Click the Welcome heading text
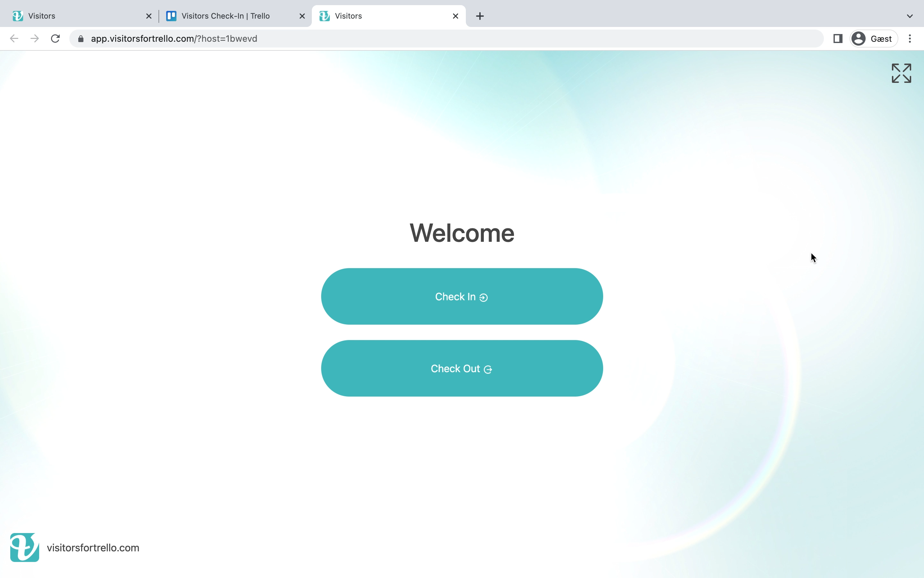 point(462,233)
